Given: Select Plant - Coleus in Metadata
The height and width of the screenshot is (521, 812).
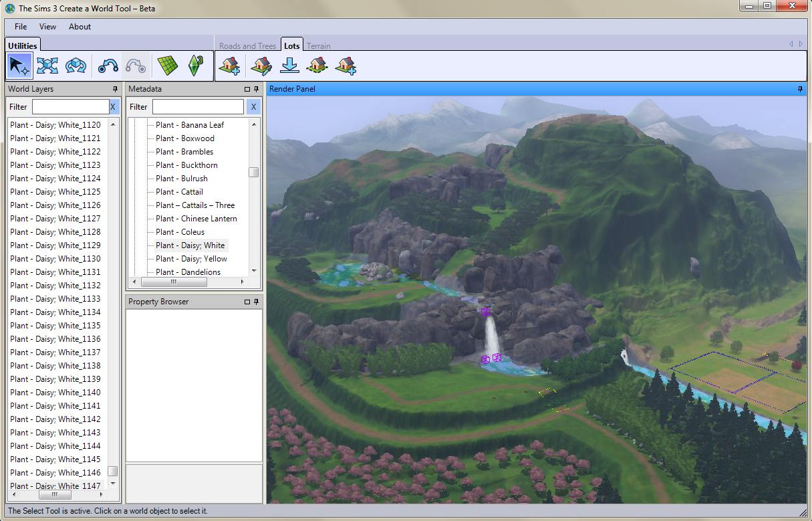Looking at the screenshot, I should (x=180, y=232).
